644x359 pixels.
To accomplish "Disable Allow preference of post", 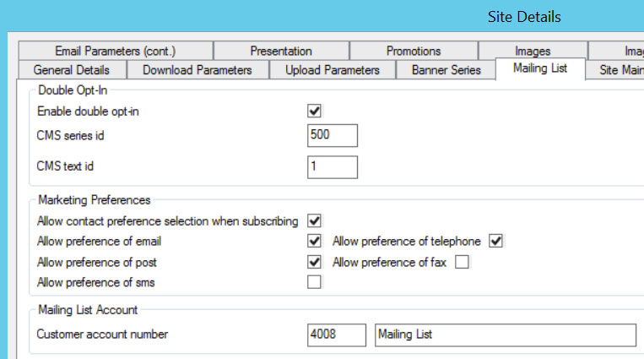I will [x=314, y=262].
